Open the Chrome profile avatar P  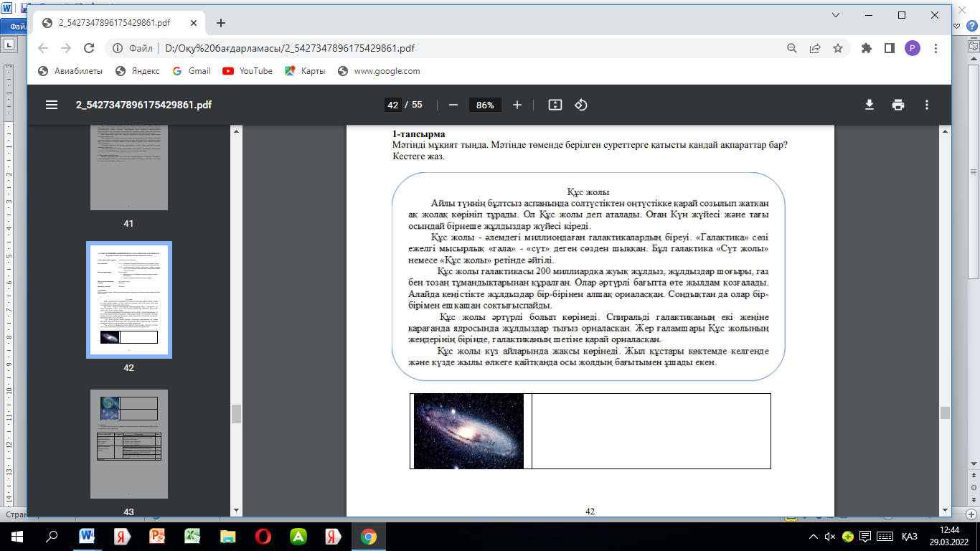[913, 48]
